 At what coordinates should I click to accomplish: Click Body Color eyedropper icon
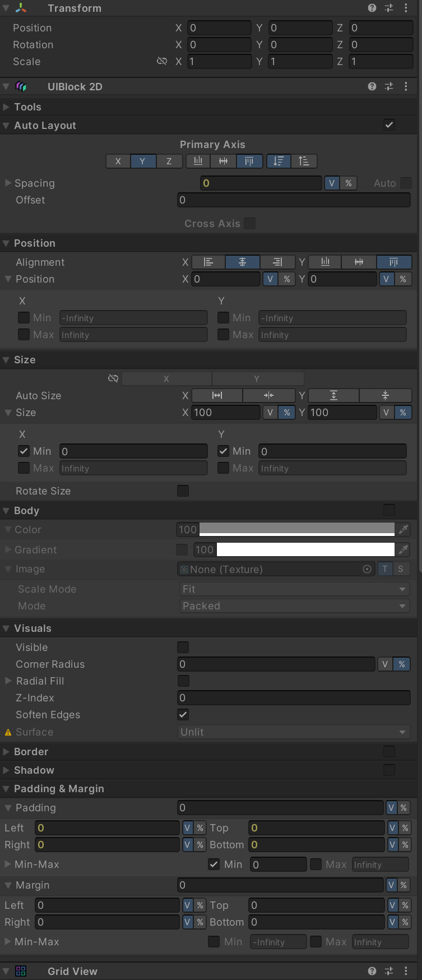tap(404, 529)
